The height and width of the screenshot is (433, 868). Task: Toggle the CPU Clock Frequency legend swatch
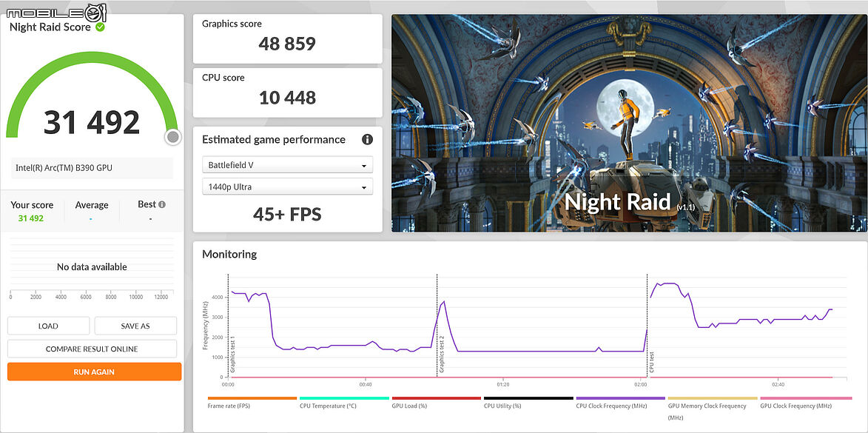pos(621,398)
